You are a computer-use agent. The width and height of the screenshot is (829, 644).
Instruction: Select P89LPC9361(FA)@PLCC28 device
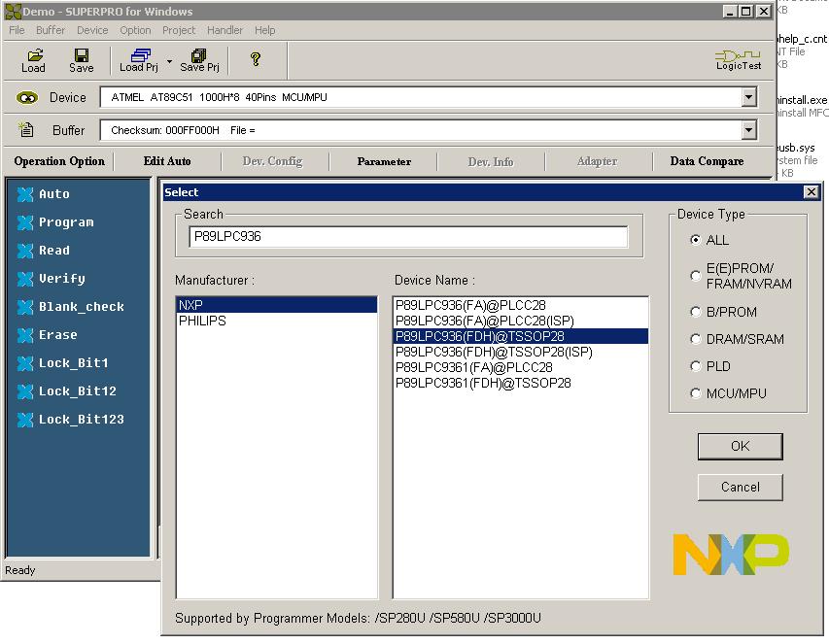pos(521,367)
